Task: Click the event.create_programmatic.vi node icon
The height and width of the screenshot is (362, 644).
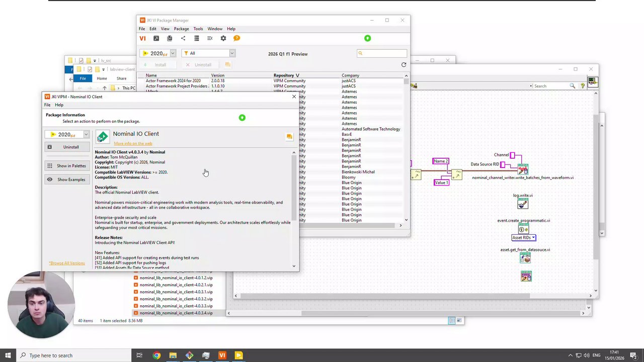Action: pos(523,229)
